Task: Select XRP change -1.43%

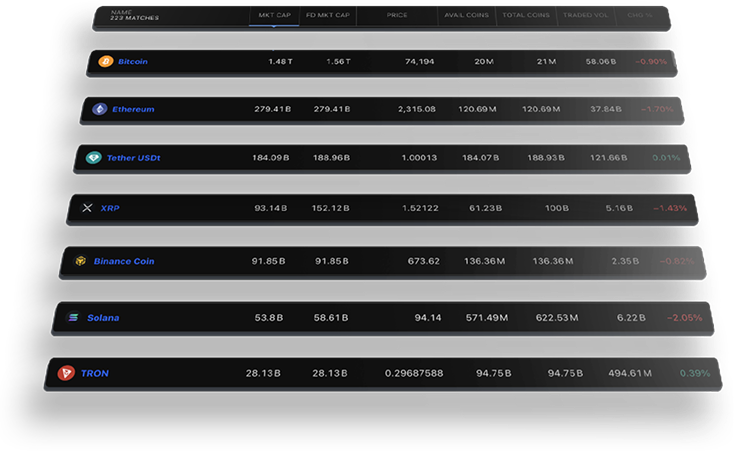Action: (x=670, y=208)
